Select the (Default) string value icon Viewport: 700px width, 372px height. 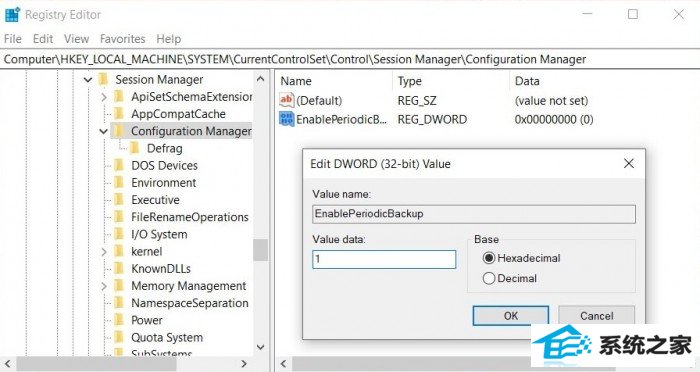click(x=287, y=100)
